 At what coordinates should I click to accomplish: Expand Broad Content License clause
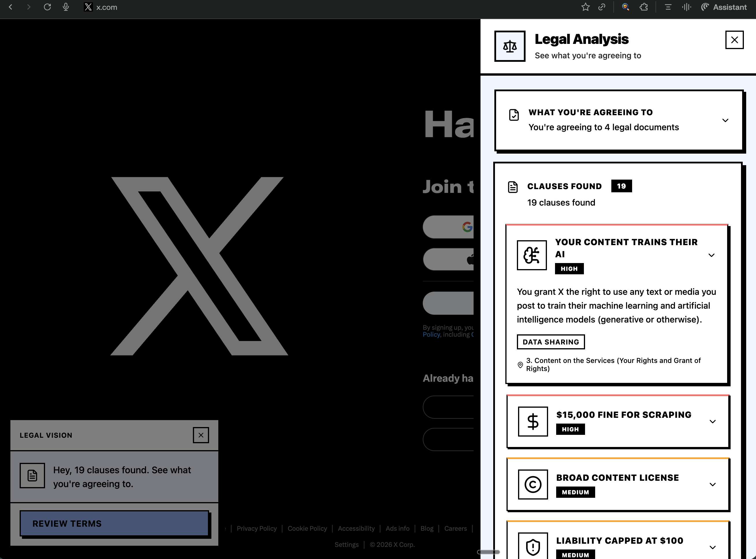point(712,484)
